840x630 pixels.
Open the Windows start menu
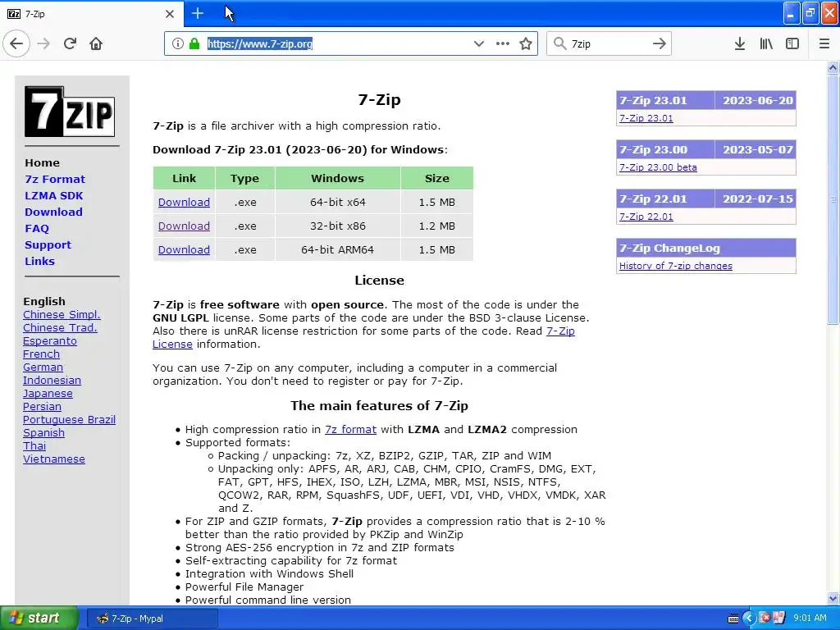click(39, 619)
